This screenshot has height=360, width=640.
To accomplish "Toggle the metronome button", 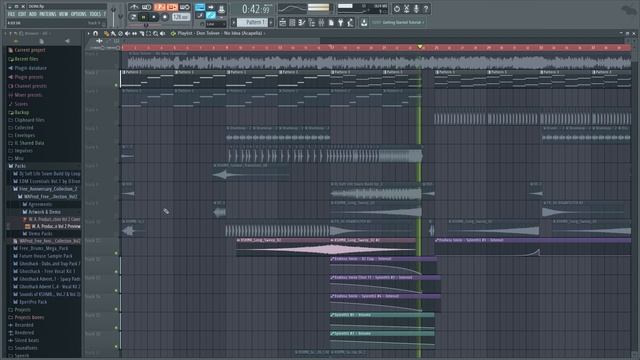I will 134,7.
